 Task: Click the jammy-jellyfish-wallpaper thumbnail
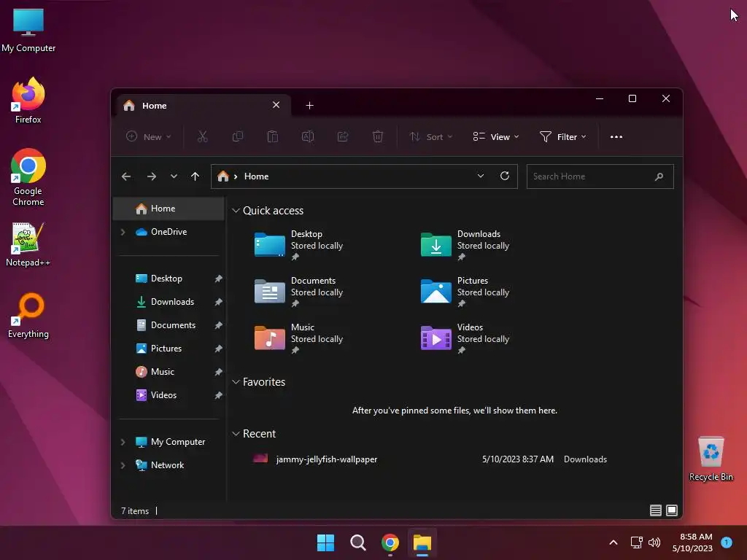coord(260,459)
